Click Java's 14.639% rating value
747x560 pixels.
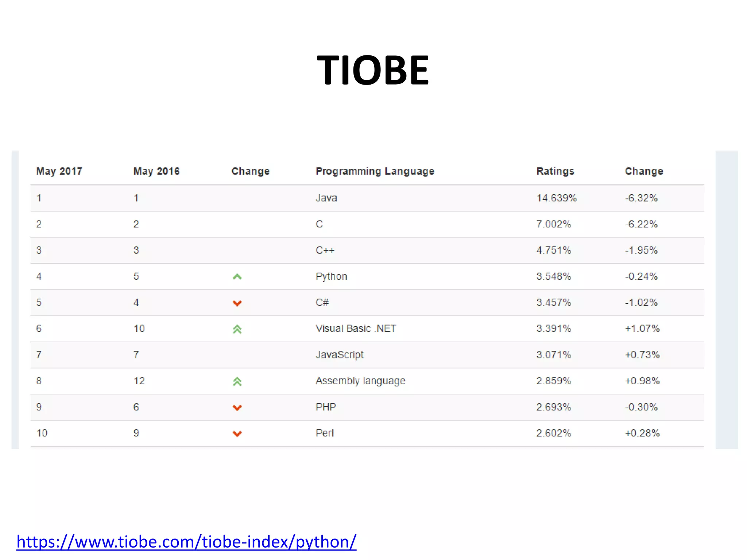tap(557, 198)
